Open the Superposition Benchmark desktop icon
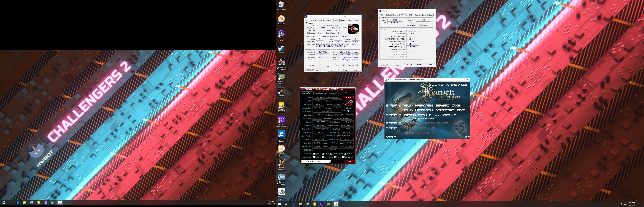644x207 pixels. (281, 64)
